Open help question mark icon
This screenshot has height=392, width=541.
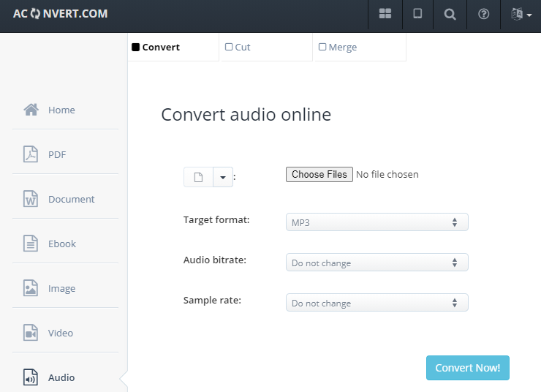coord(484,14)
